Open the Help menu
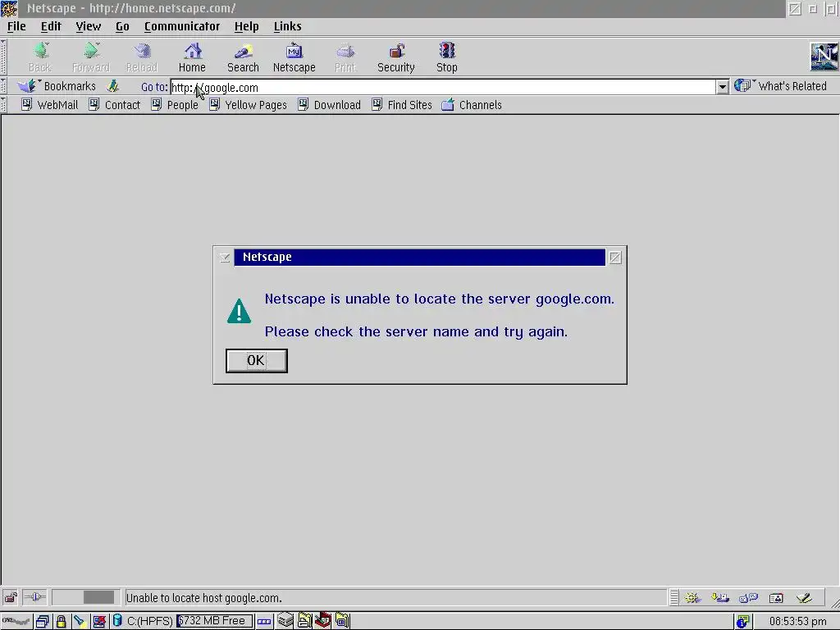 point(246,26)
